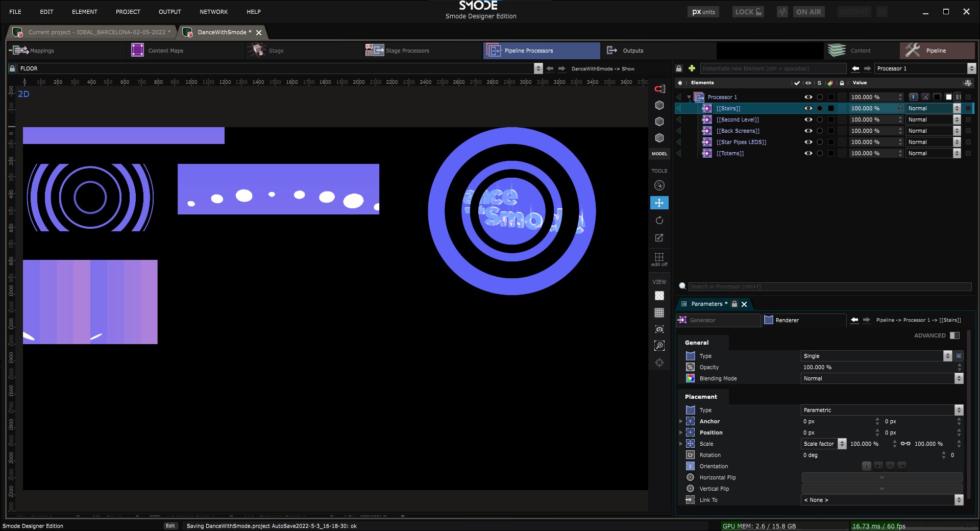Click the green plus add element icon
This screenshot has width=980, height=531.
coord(692,68)
